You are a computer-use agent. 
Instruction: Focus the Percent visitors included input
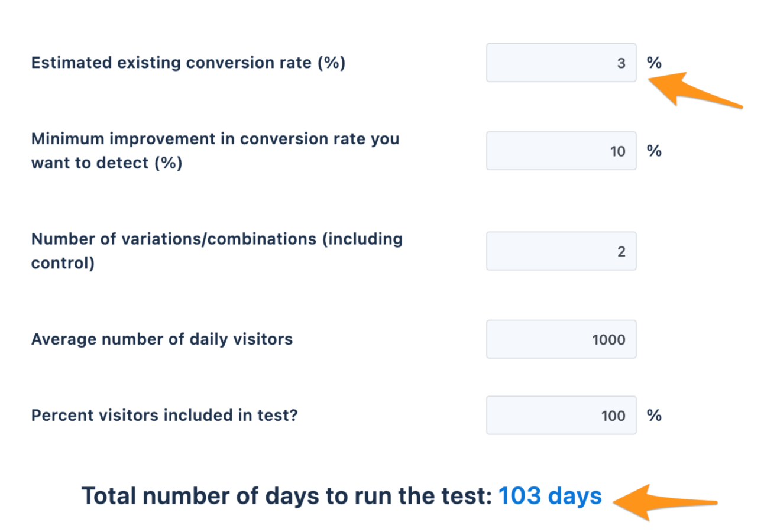click(x=561, y=416)
